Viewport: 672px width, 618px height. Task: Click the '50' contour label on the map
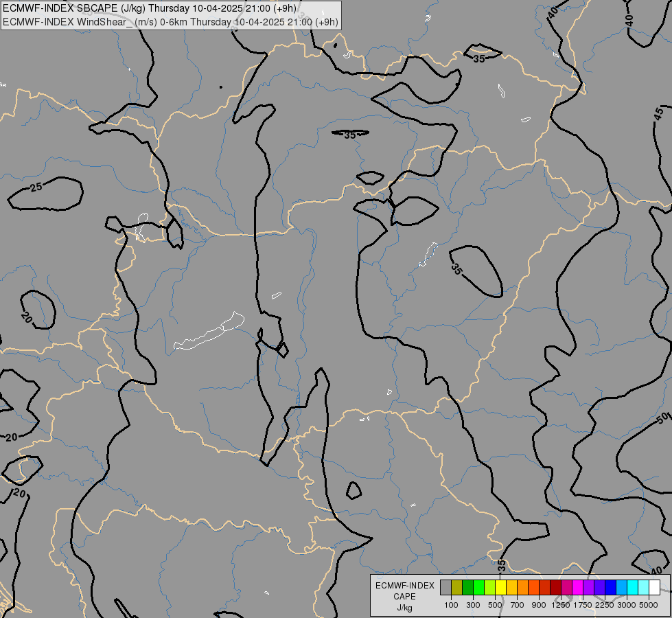pos(662,417)
